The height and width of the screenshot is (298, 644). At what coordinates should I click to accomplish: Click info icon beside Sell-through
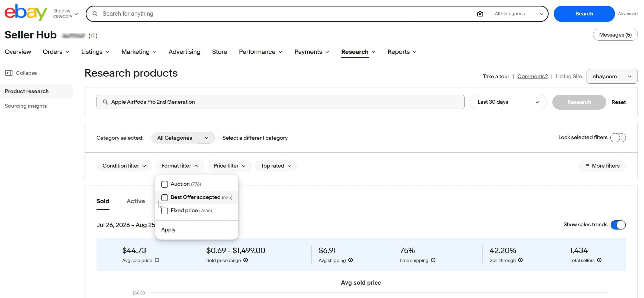tap(520, 260)
